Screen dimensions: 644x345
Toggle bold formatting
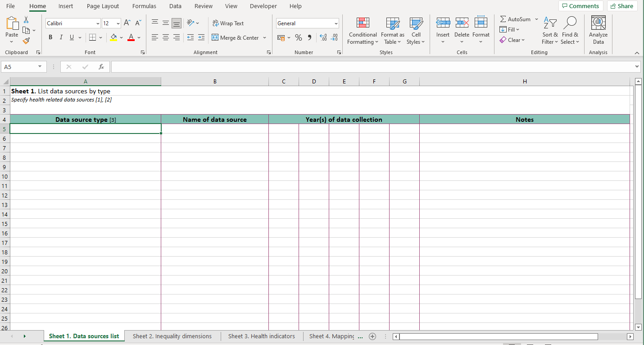pyautogui.click(x=50, y=37)
